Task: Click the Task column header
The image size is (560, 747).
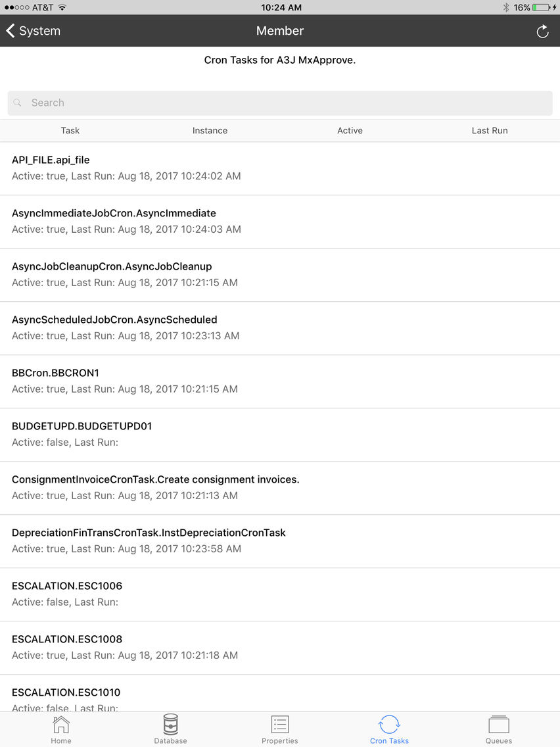Action: pyautogui.click(x=70, y=131)
